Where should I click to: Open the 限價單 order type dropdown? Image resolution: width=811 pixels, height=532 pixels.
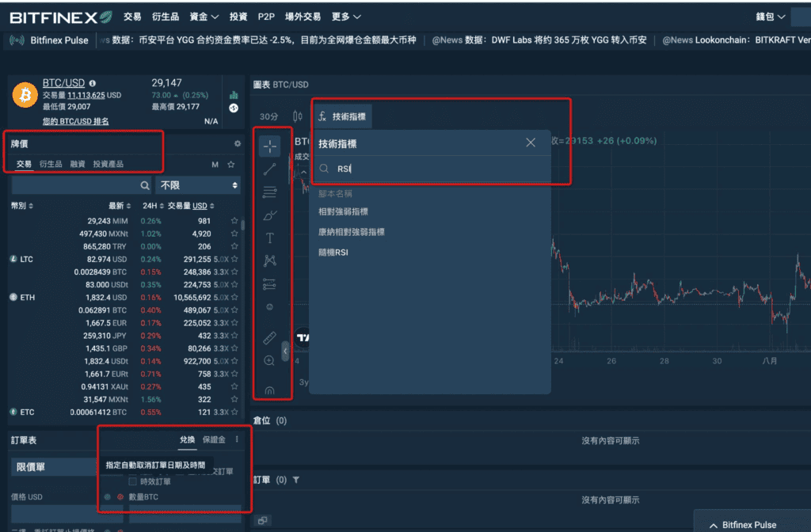click(x=54, y=467)
